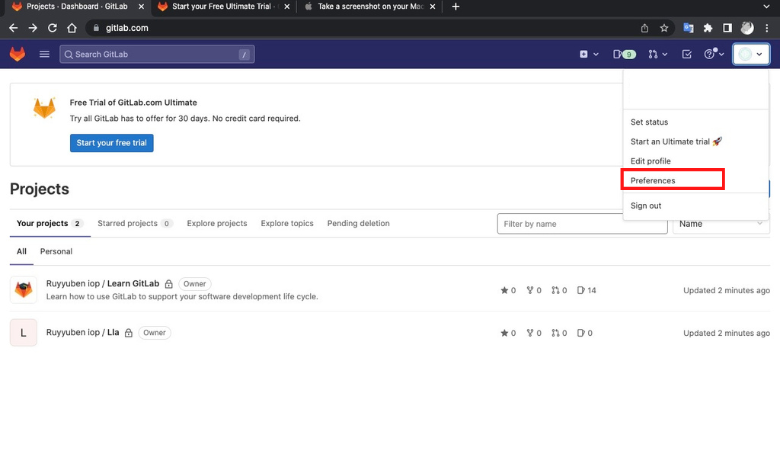Image resolution: width=780 pixels, height=470 pixels.
Task: Open the hamburger main menu
Action: pyautogui.click(x=44, y=54)
